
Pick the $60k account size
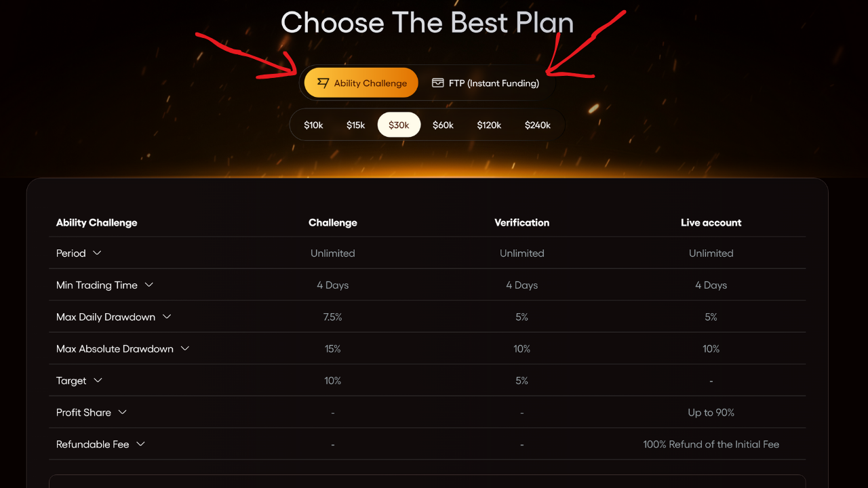pos(443,125)
